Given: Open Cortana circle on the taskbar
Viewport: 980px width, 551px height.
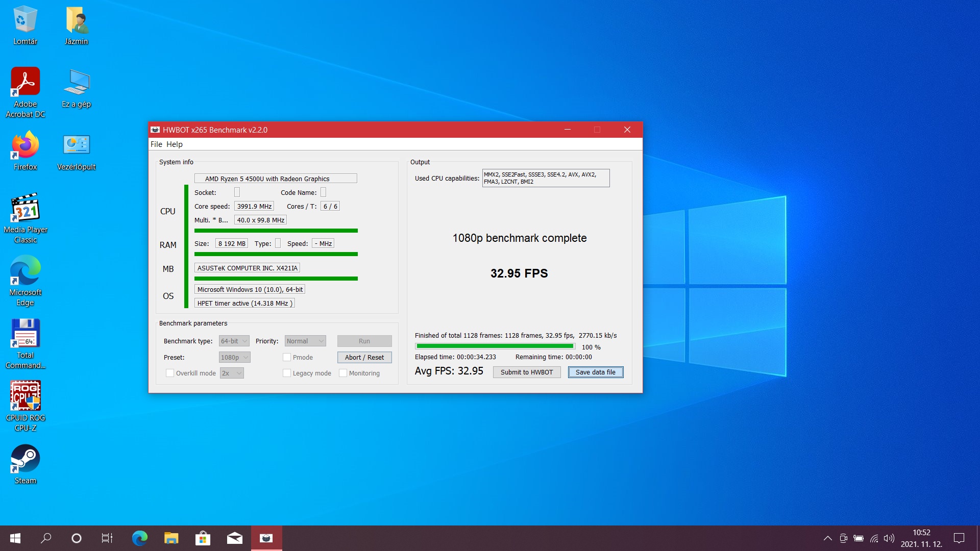Looking at the screenshot, I should pyautogui.click(x=77, y=538).
